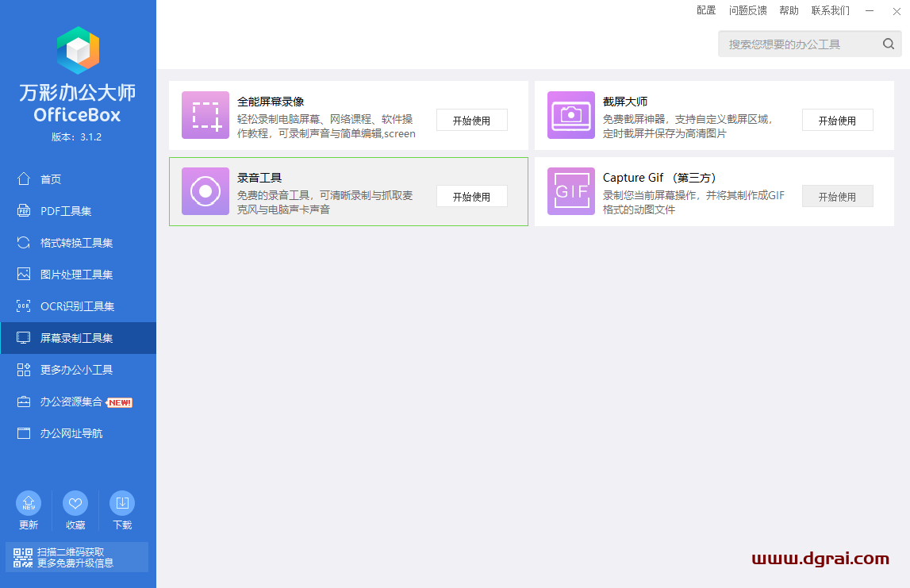Focus the 搜索您想要的办公工具 search field

pos(809,44)
